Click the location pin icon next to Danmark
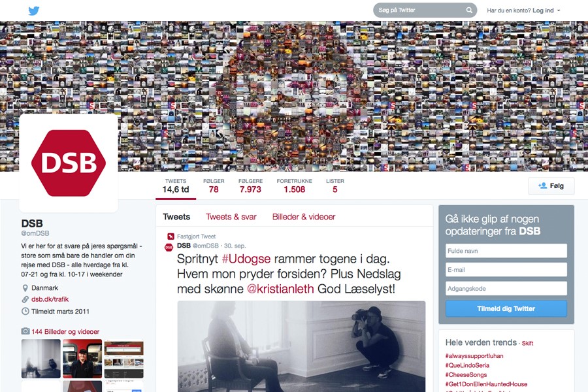Viewport: 588px width, 392px height. point(25,288)
